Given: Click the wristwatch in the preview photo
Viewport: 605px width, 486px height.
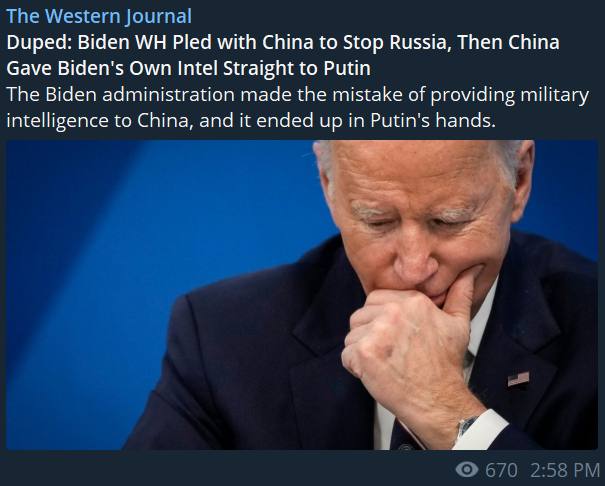Looking at the screenshot, I should [x=466, y=427].
